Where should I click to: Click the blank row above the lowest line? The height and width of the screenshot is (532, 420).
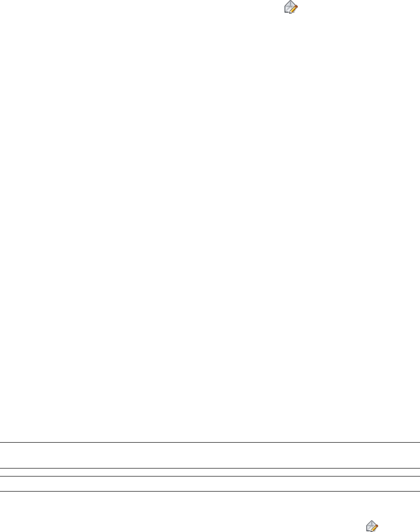[x=210, y=484]
